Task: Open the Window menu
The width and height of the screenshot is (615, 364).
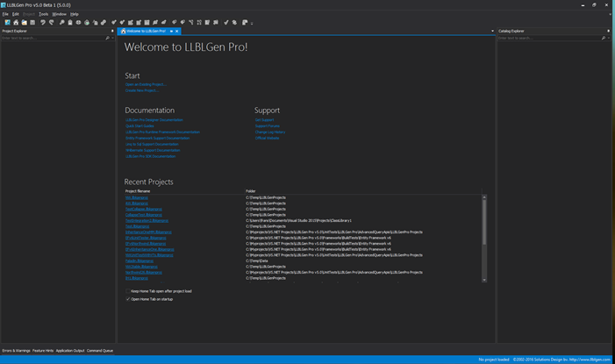Action: point(60,14)
